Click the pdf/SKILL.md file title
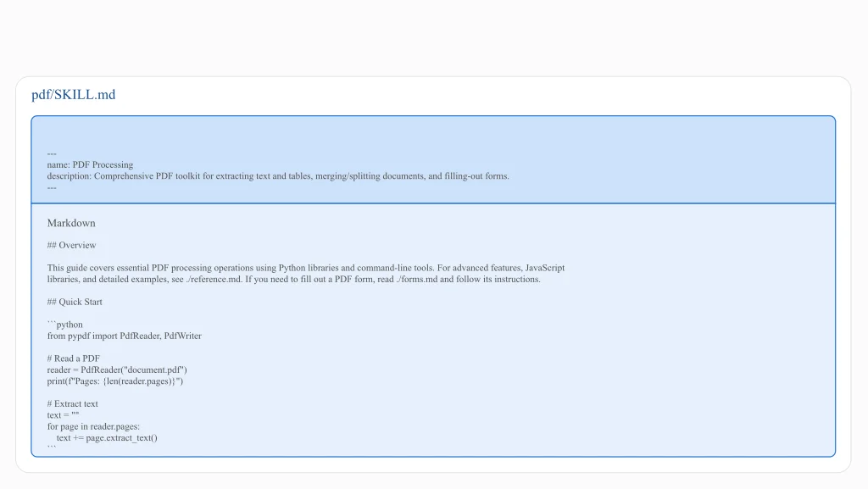This screenshot has height=489, width=868. pos(73,95)
